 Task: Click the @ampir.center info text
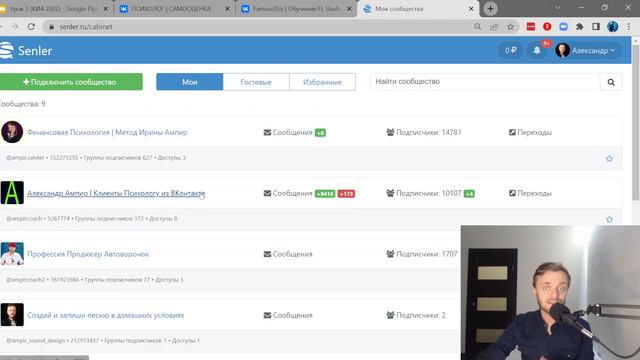click(x=25, y=158)
